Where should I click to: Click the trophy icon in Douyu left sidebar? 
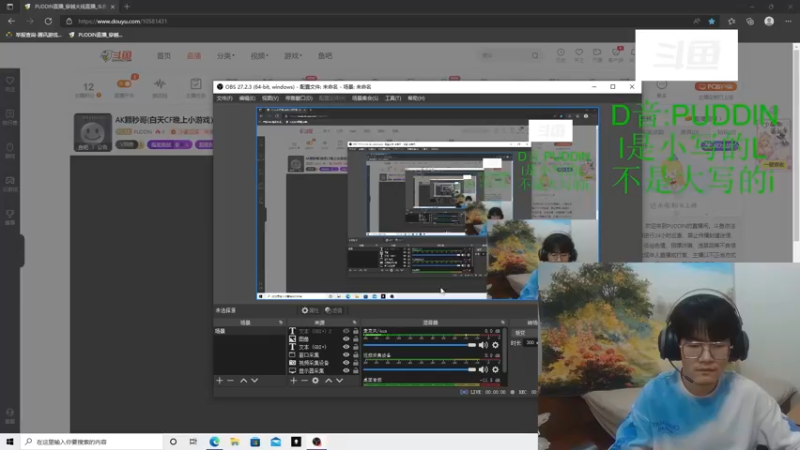tap(10, 216)
